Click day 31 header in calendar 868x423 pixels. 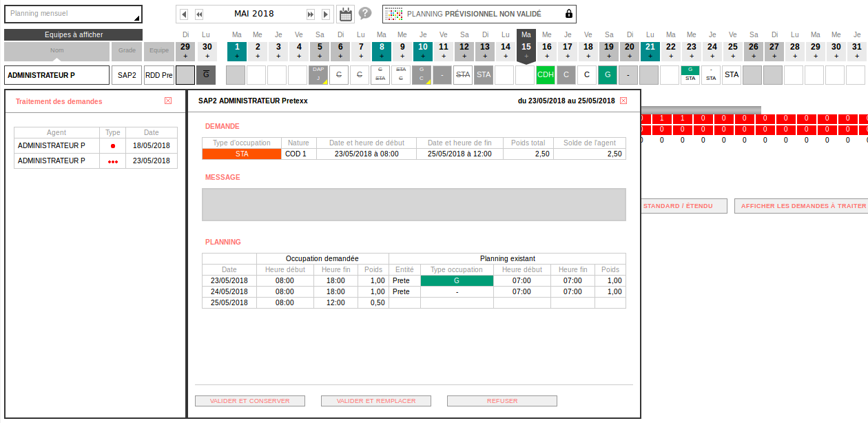(856, 50)
